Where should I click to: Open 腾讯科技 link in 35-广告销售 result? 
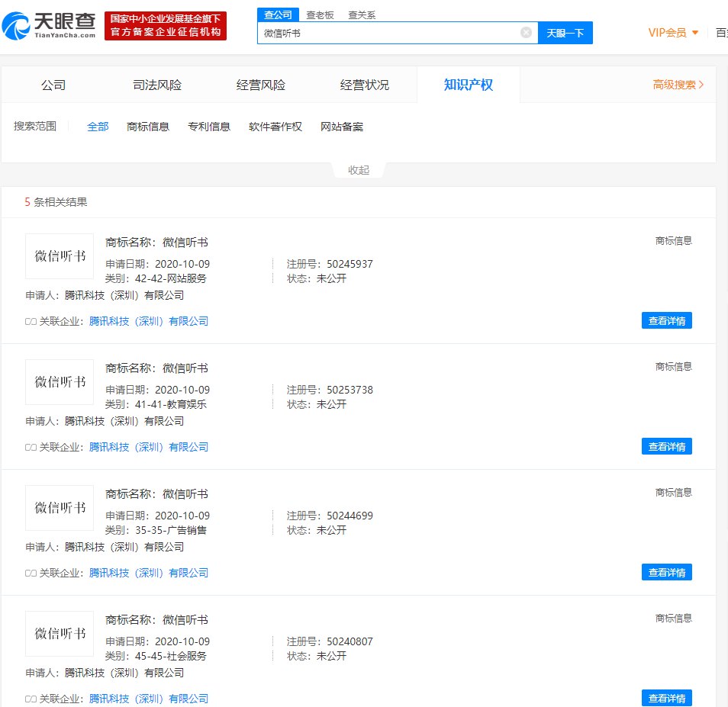[149, 573]
